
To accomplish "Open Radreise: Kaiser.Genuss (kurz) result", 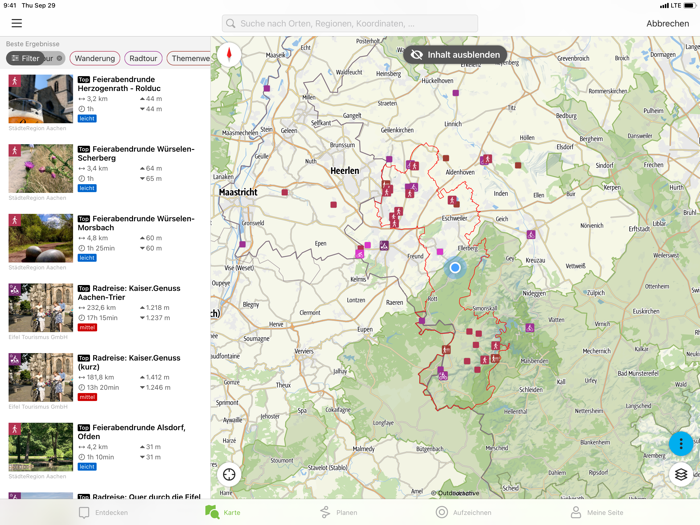I will tap(105, 381).
